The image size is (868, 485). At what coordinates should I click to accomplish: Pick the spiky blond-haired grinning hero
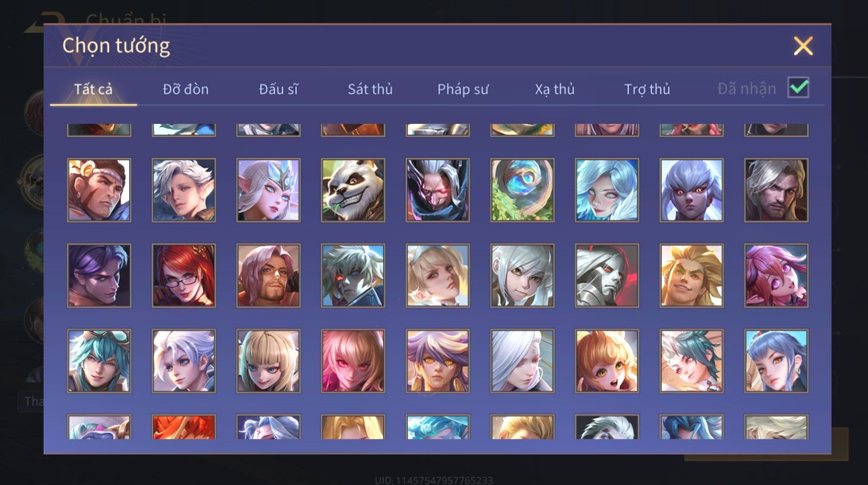[691, 275]
